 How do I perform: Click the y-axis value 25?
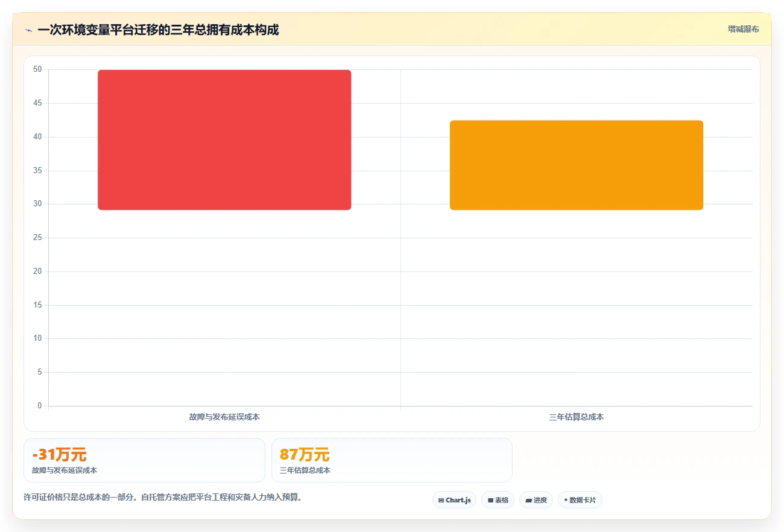37,238
